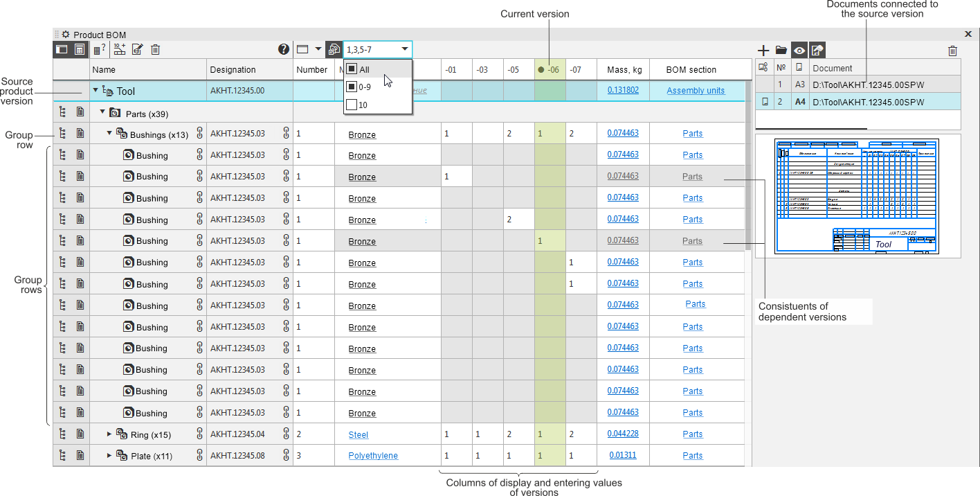Screen dimensions: 980x496
Task: Click the add row '10+' toolbar icon
Action: point(119,49)
